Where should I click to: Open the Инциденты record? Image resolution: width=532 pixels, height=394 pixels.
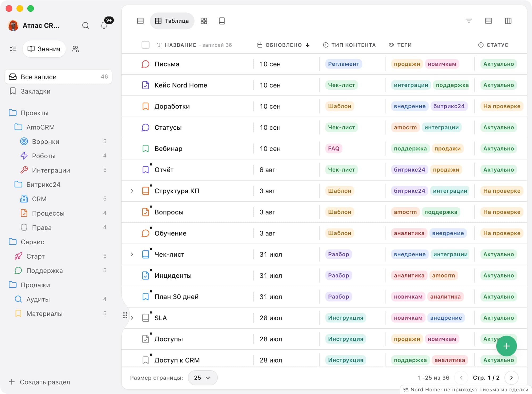[x=173, y=276]
